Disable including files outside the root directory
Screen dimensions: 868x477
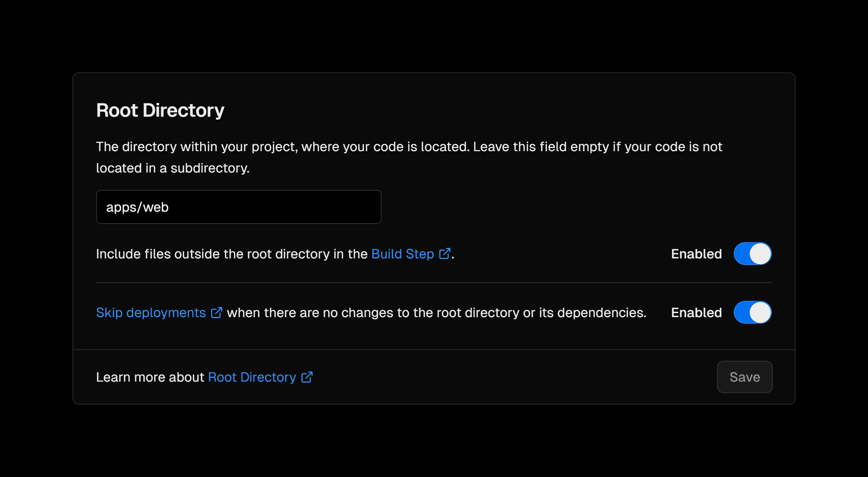pyautogui.click(x=752, y=253)
